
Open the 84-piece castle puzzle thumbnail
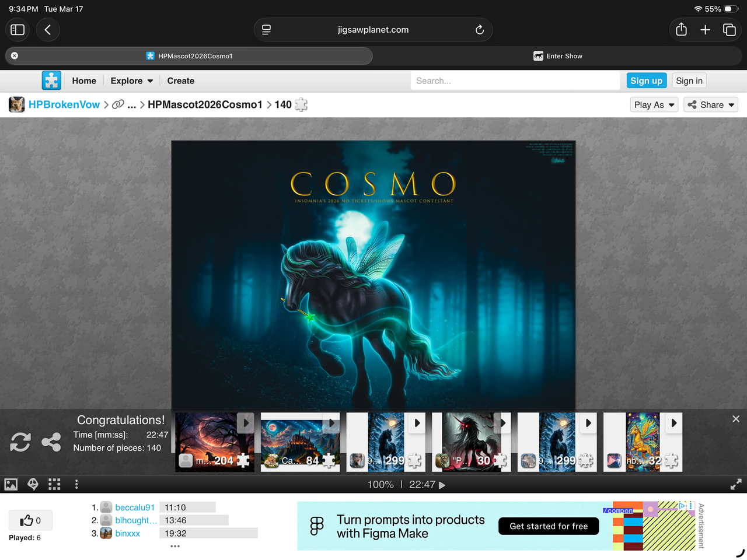pos(300,442)
